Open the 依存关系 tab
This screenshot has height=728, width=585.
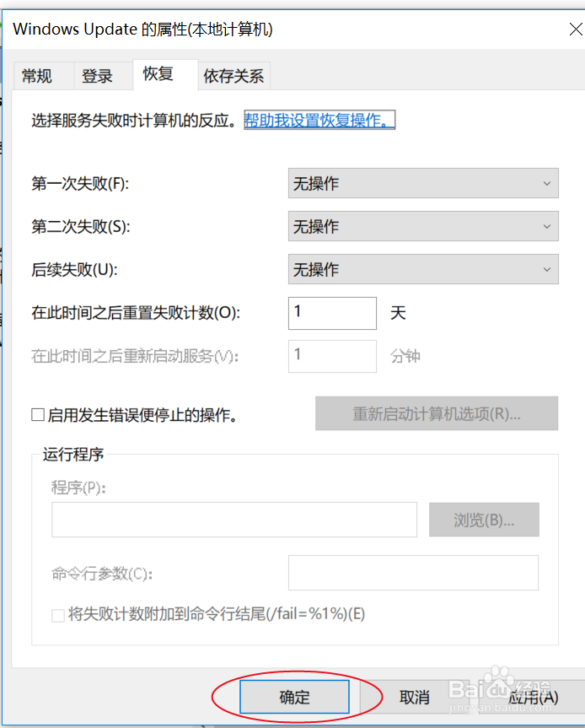pos(233,76)
